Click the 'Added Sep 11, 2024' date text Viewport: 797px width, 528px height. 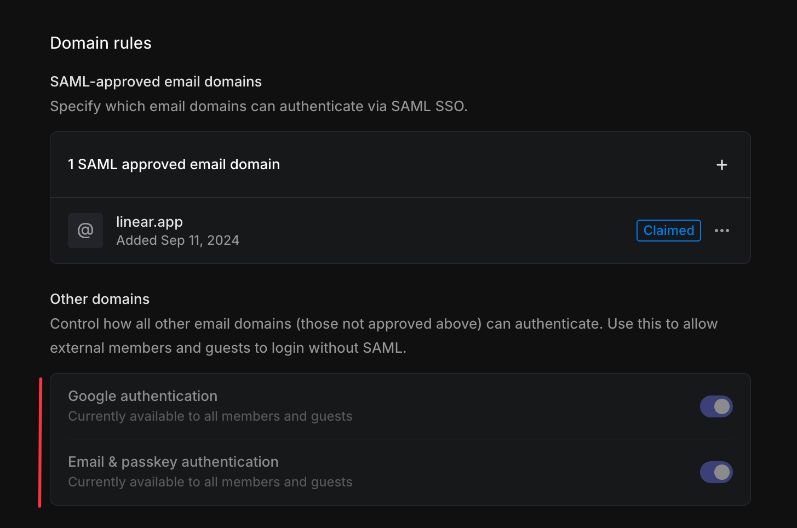tap(177, 240)
